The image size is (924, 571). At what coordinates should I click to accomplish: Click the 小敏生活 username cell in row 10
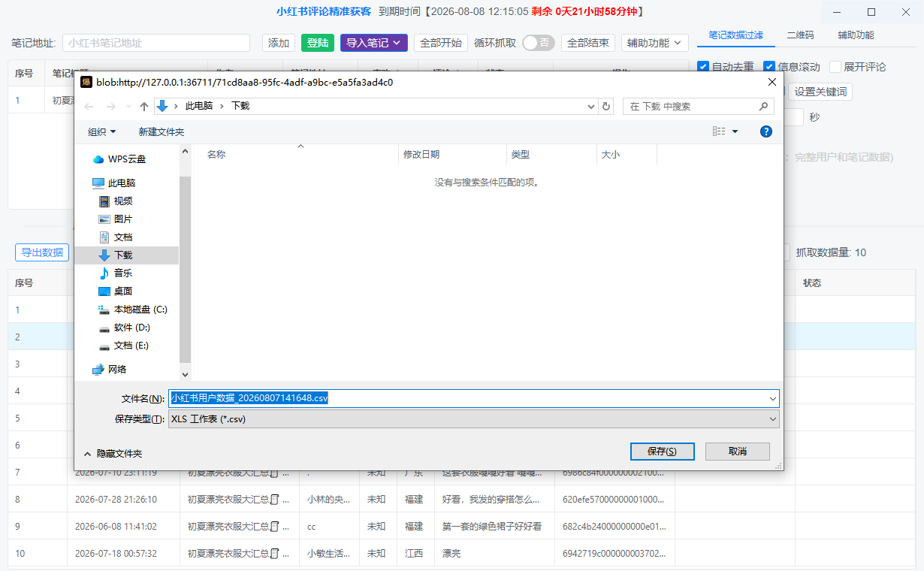329,553
